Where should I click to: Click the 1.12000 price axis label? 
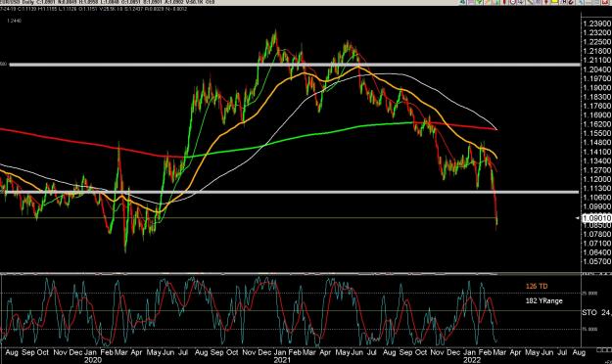click(x=596, y=179)
